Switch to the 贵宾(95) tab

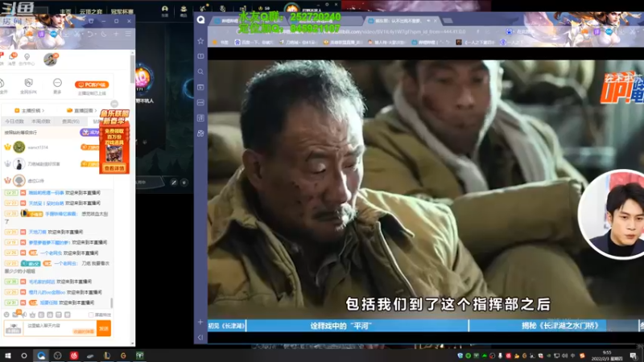coord(71,121)
